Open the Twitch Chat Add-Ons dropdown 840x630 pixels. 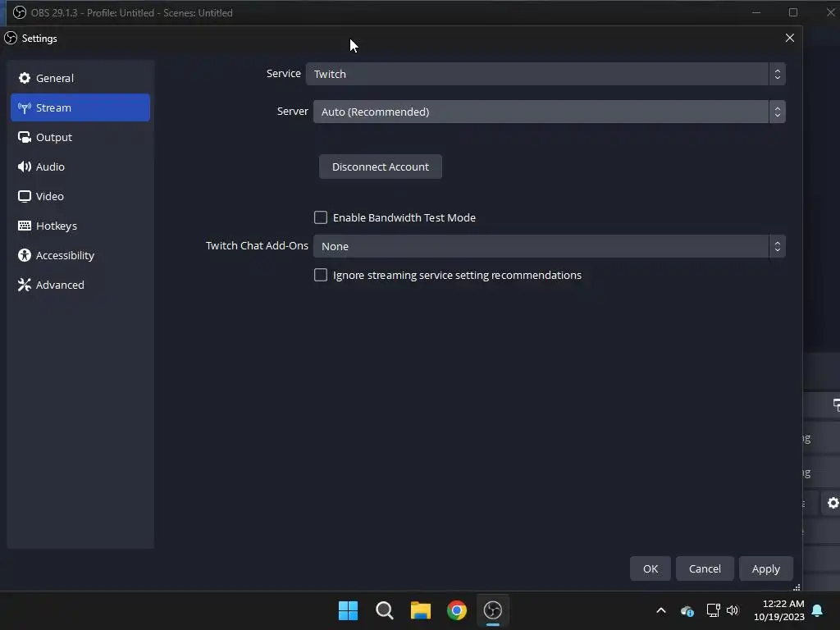pos(549,246)
